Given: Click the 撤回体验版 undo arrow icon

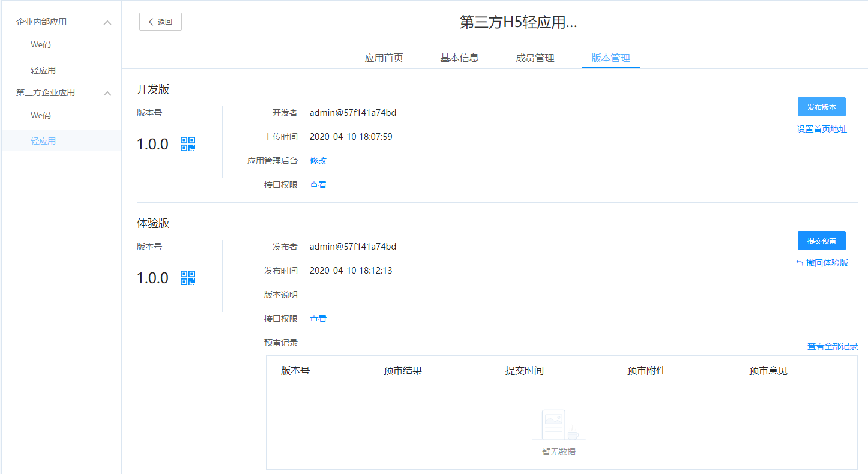Looking at the screenshot, I should click(x=800, y=263).
